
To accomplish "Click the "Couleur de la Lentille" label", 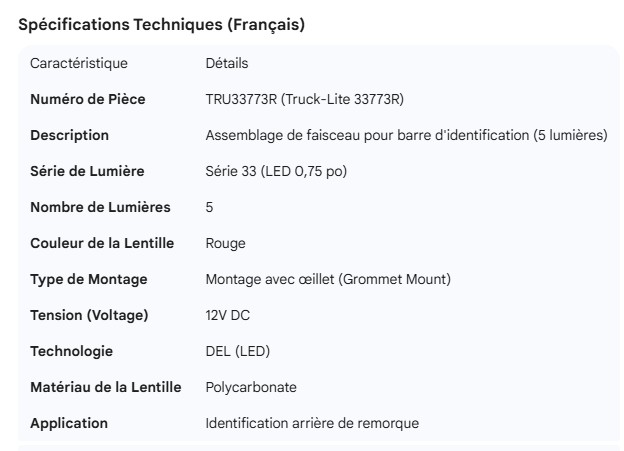I will [x=102, y=244].
